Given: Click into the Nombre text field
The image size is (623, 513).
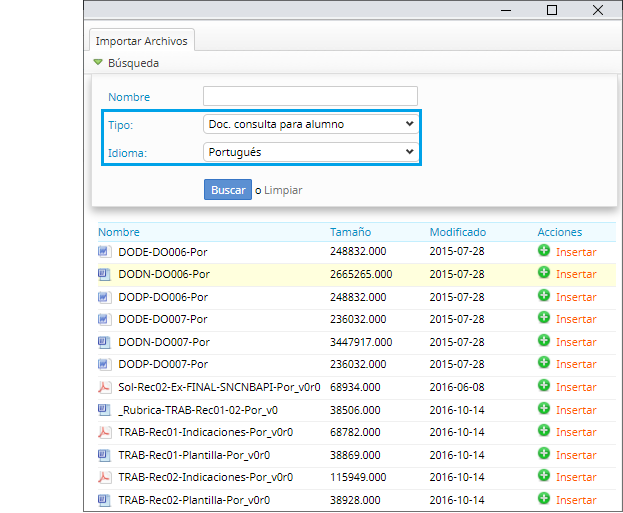Looking at the screenshot, I should pos(310,96).
